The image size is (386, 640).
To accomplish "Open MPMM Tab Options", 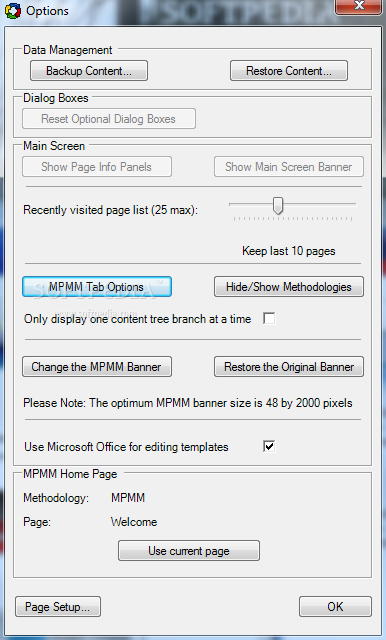I will point(97,287).
